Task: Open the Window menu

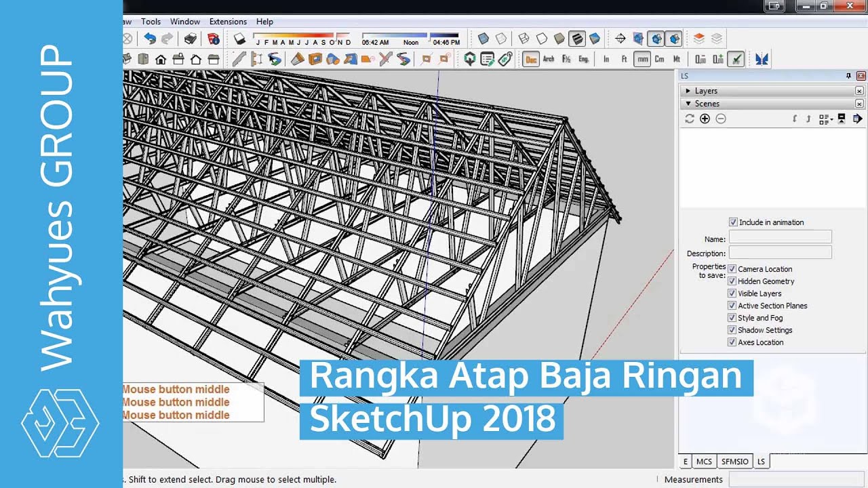Action: pos(185,22)
